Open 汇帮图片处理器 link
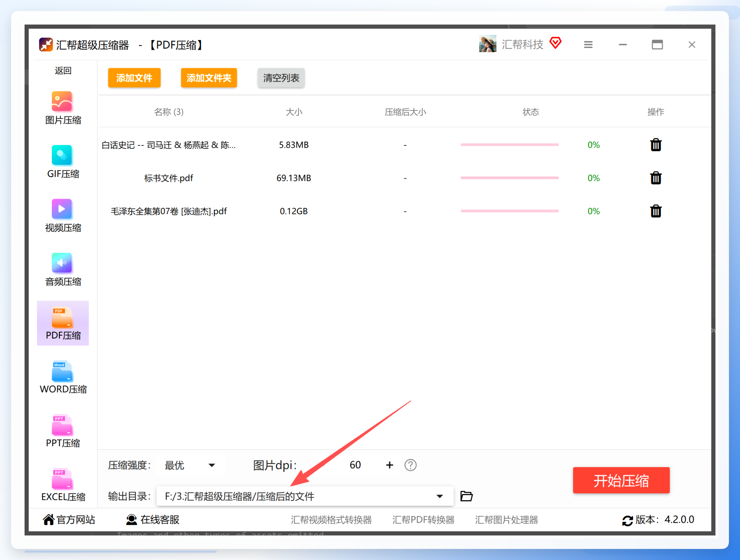Screen dimensions: 740x560 pyautogui.click(x=506, y=520)
